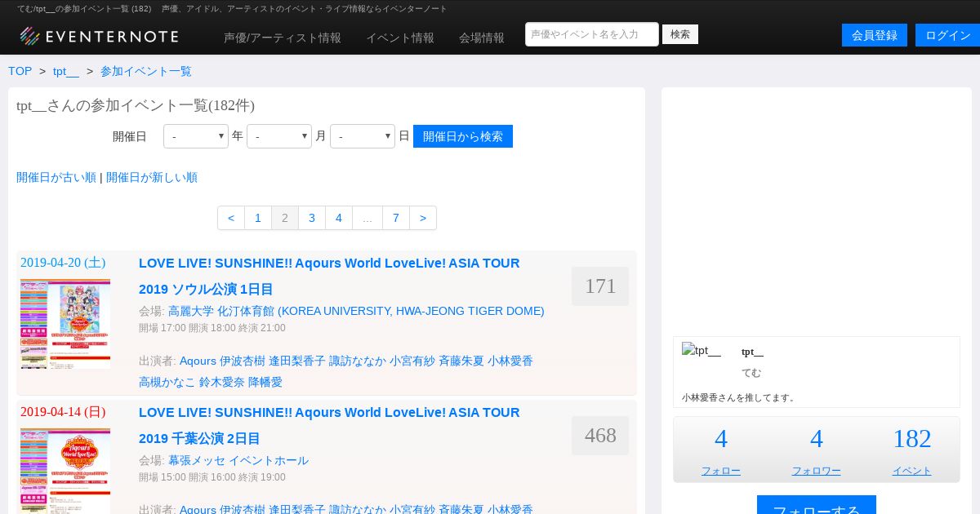Screen dimensions: 980x514
Task: Go to page 3
Action: pyautogui.click(x=312, y=218)
